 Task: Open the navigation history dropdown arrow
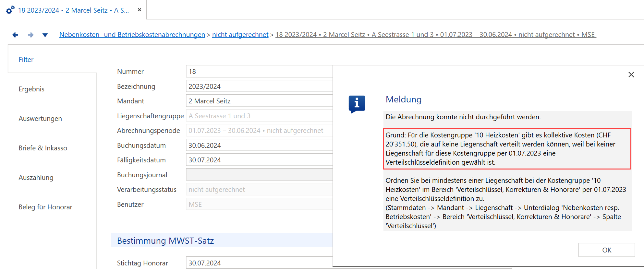click(x=45, y=35)
